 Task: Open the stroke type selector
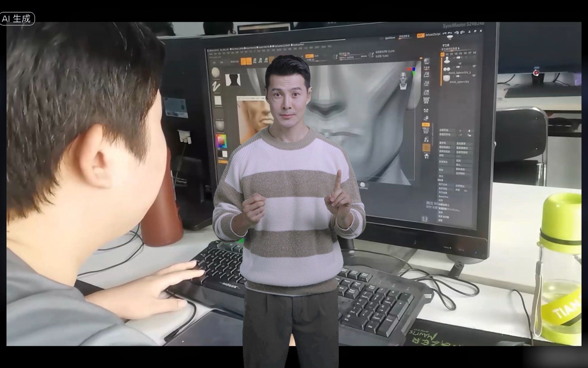tap(216, 86)
